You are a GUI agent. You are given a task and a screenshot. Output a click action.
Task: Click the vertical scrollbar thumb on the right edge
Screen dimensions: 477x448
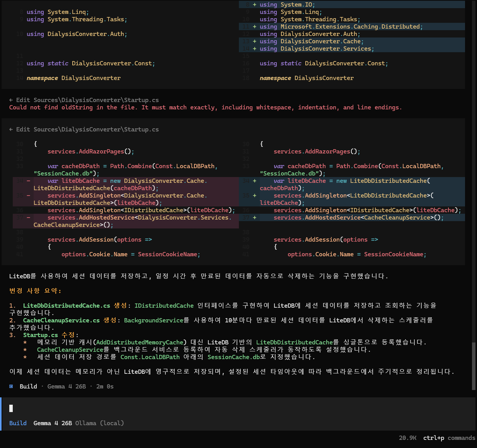(474, 366)
